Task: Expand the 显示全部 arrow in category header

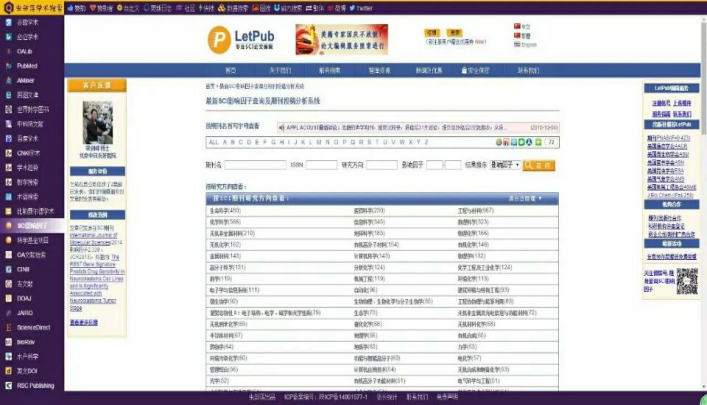Action: pyautogui.click(x=540, y=198)
